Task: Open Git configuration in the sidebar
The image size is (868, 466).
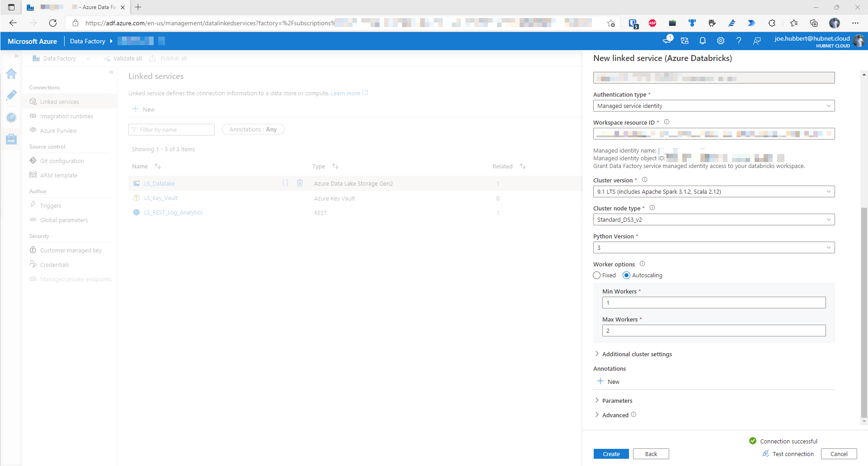Action: pyautogui.click(x=62, y=161)
